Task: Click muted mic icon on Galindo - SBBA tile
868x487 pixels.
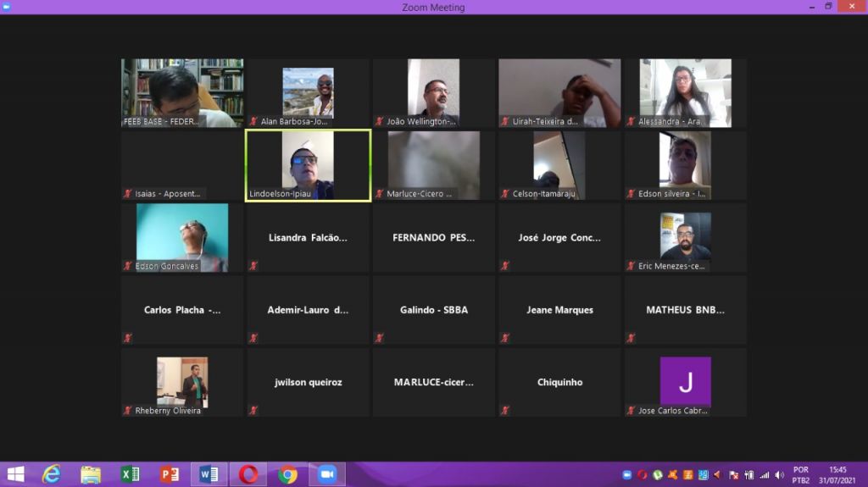Action: [x=379, y=338]
